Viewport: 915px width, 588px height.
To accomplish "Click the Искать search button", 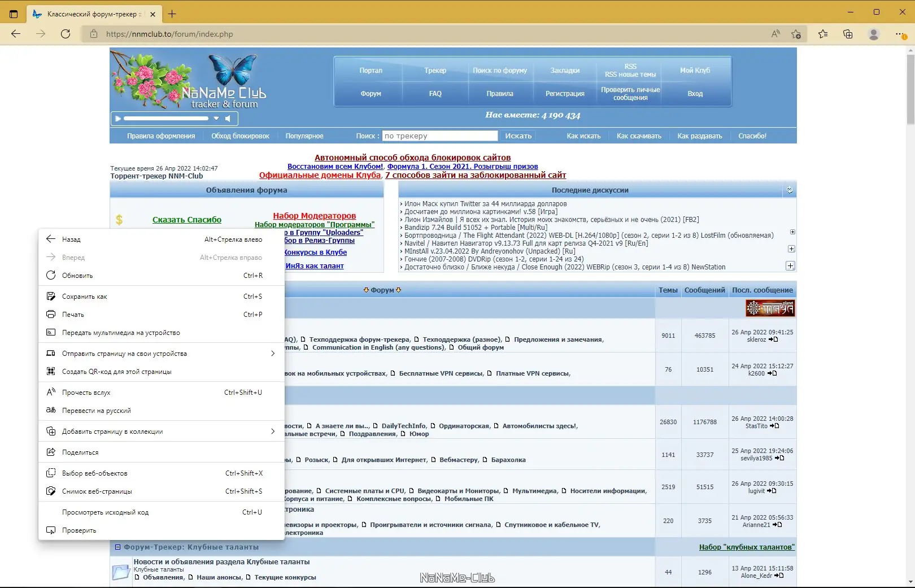I will tap(518, 136).
